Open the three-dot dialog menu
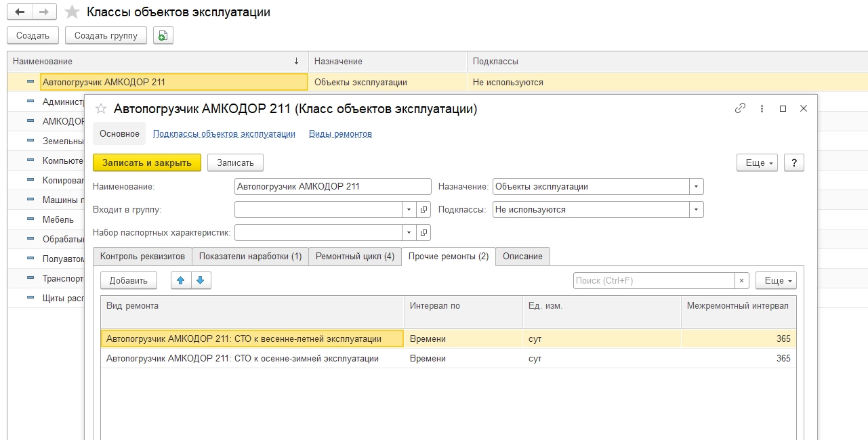Screen dimensions: 868x440 coord(762,108)
